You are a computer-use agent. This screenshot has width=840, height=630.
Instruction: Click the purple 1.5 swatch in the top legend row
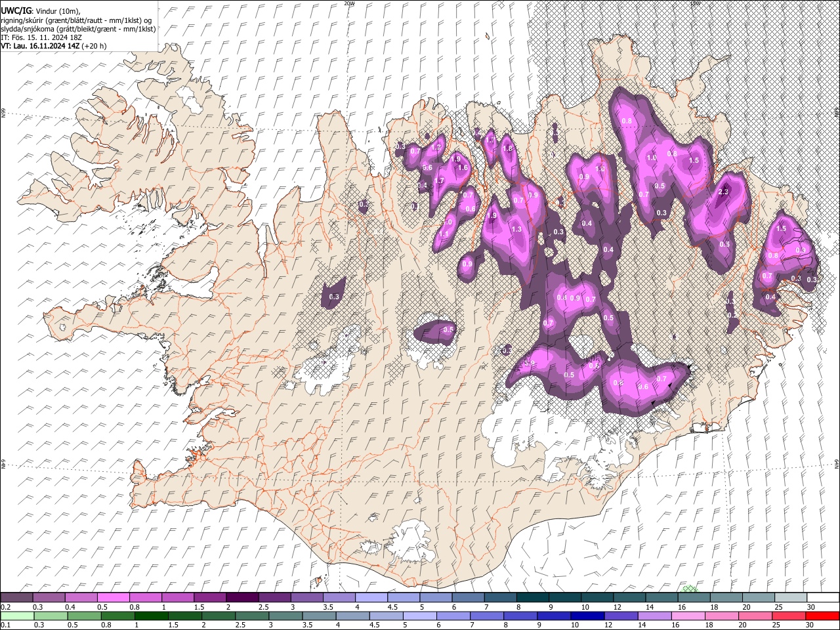210,598
